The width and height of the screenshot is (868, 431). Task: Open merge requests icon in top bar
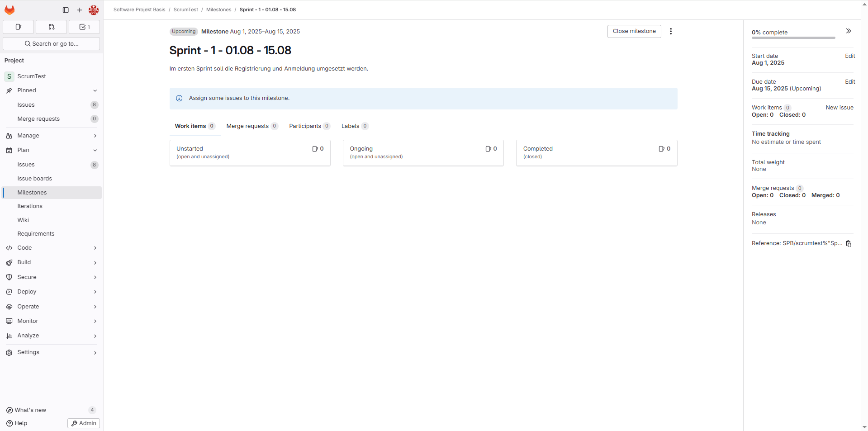tap(52, 27)
